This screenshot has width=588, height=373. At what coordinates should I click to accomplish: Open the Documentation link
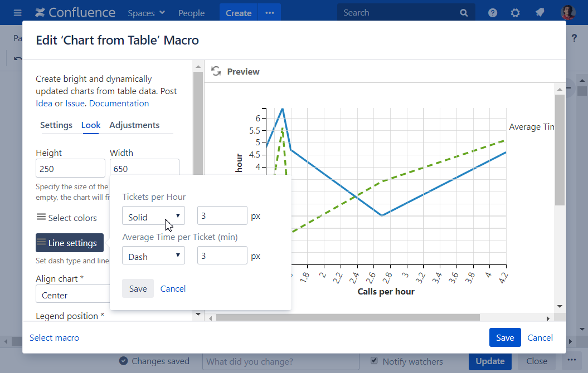[119, 103]
